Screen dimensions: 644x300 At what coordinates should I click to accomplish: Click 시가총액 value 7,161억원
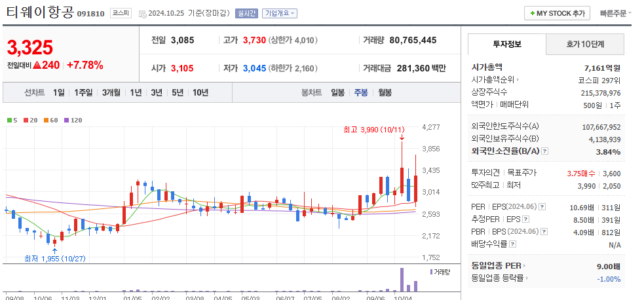pyautogui.click(x=602, y=67)
